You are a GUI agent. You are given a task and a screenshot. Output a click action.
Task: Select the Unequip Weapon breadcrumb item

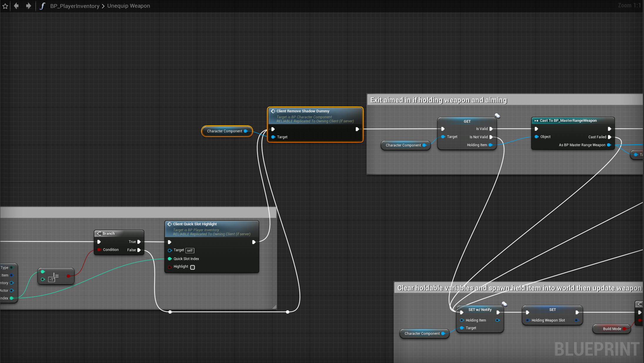coord(128,6)
